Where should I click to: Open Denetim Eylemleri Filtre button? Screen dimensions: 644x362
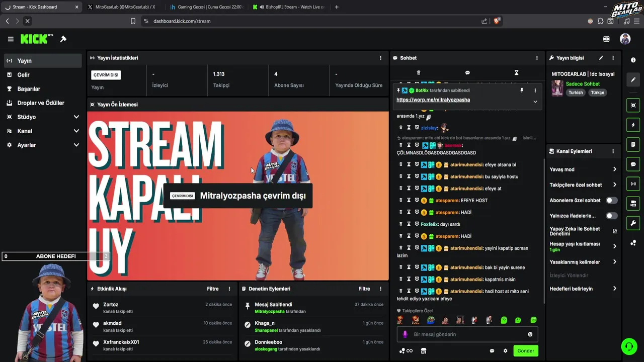[x=364, y=289]
